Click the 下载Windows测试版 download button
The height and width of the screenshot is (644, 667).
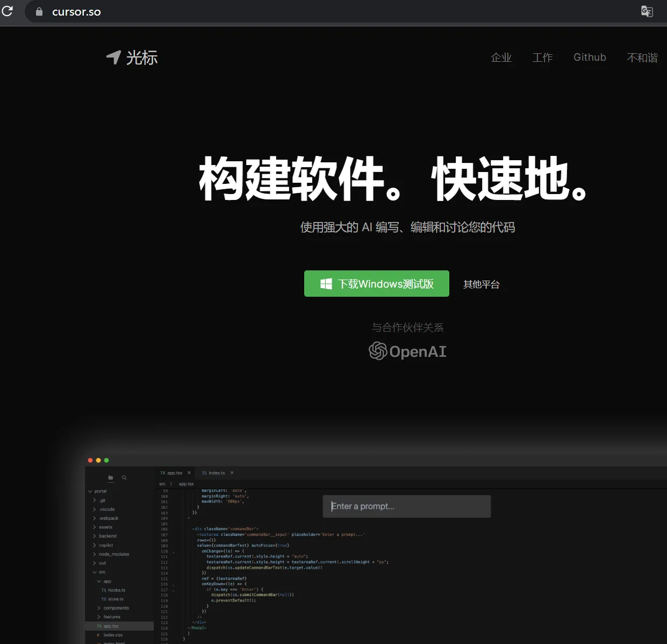pos(376,283)
